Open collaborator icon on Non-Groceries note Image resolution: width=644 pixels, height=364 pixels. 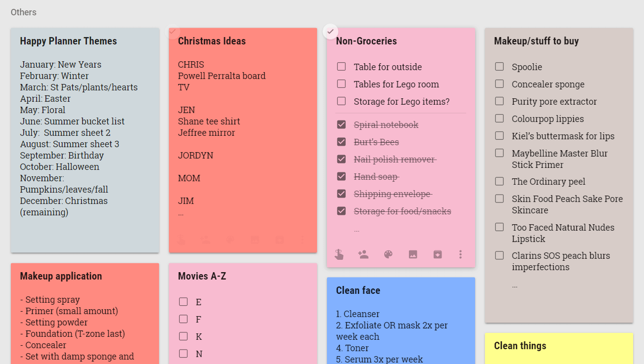click(363, 254)
